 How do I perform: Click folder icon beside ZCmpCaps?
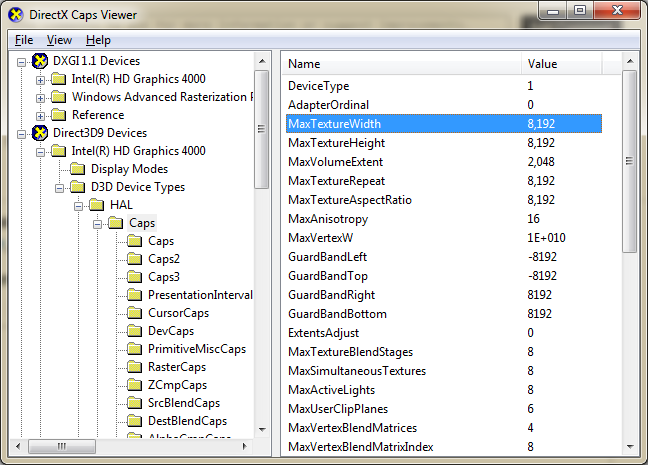tap(135, 385)
